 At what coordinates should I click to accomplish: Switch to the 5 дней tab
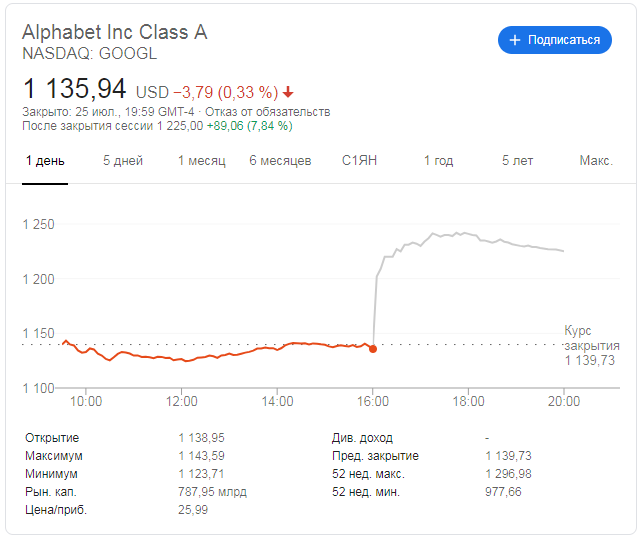tap(123, 161)
